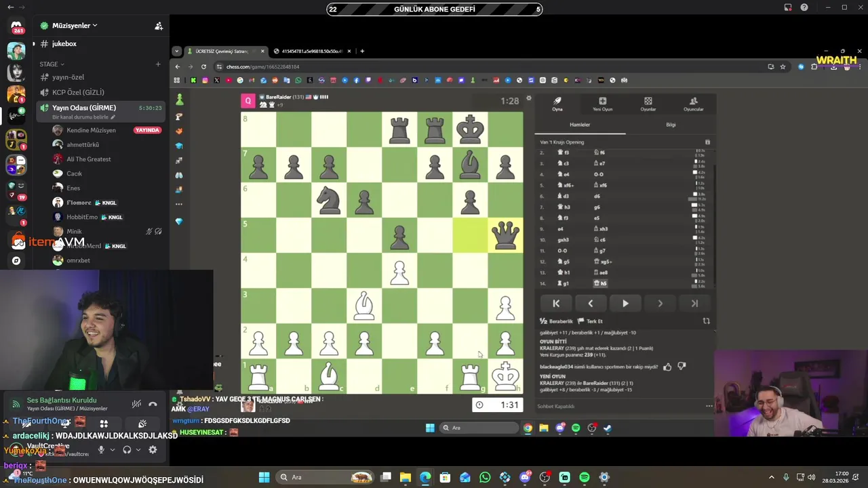Expand the browser tab search dropdown

(176, 51)
